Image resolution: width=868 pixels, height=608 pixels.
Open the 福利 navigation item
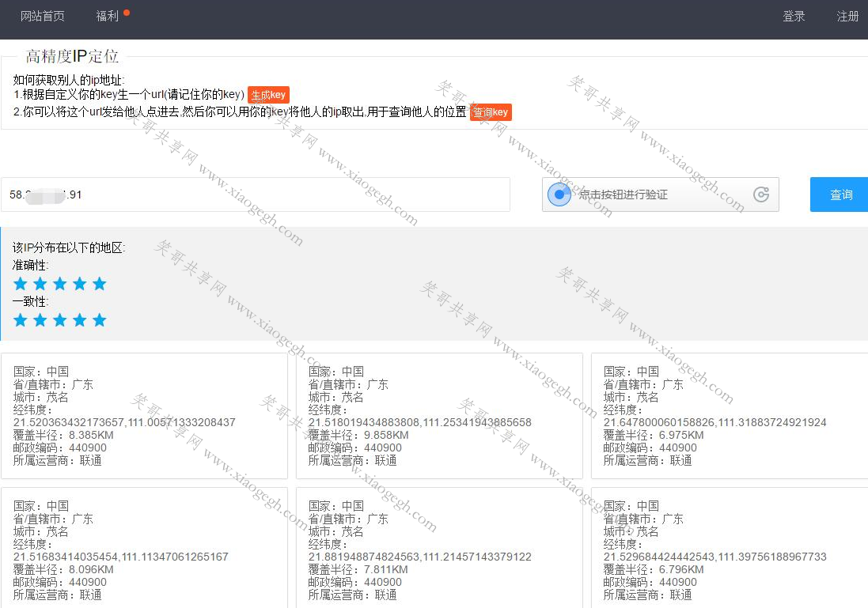pyautogui.click(x=108, y=16)
